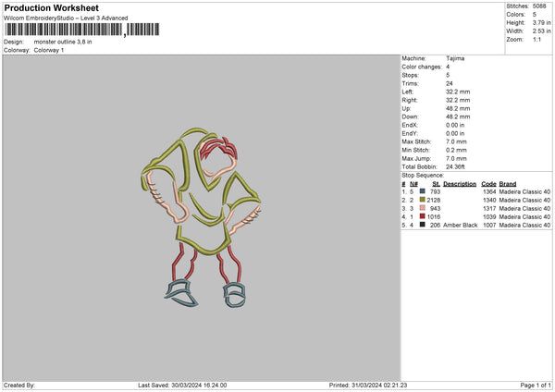The width and height of the screenshot is (555, 392).
Task: Click the olive green swatch for code 1340
Action: click(x=423, y=200)
